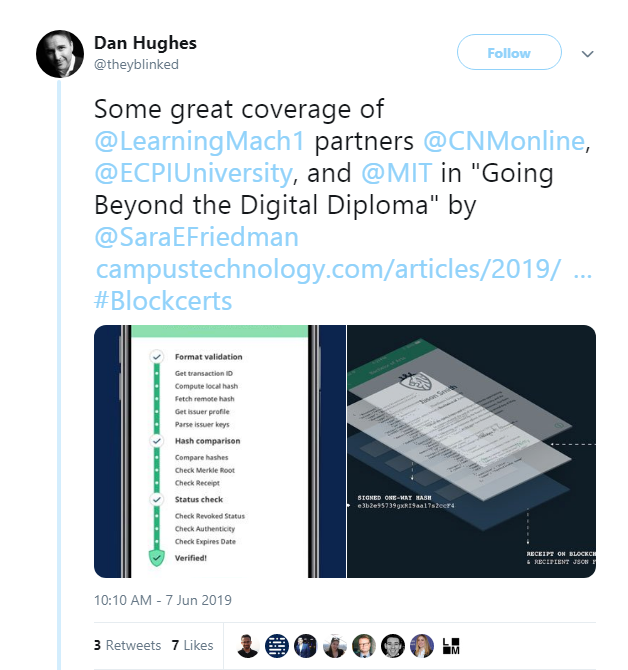Open @SaraEFriedman profile link
The width and height of the screenshot is (628, 670).
pos(196,237)
